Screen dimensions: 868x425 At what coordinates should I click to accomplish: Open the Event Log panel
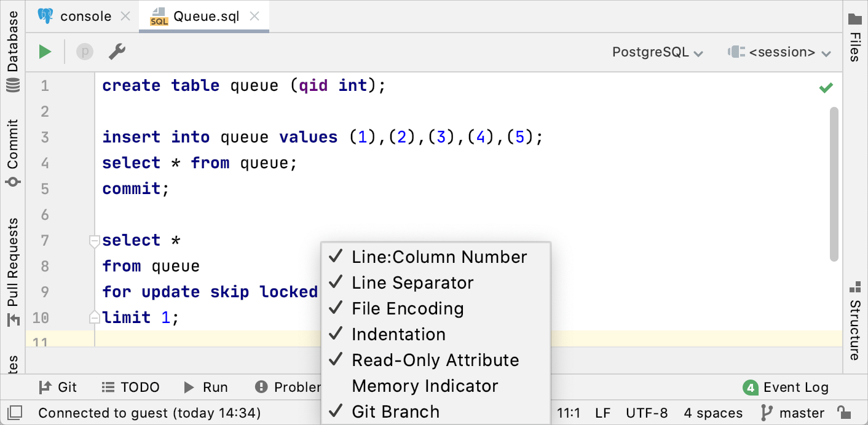pyautogui.click(x=787, y=388)
